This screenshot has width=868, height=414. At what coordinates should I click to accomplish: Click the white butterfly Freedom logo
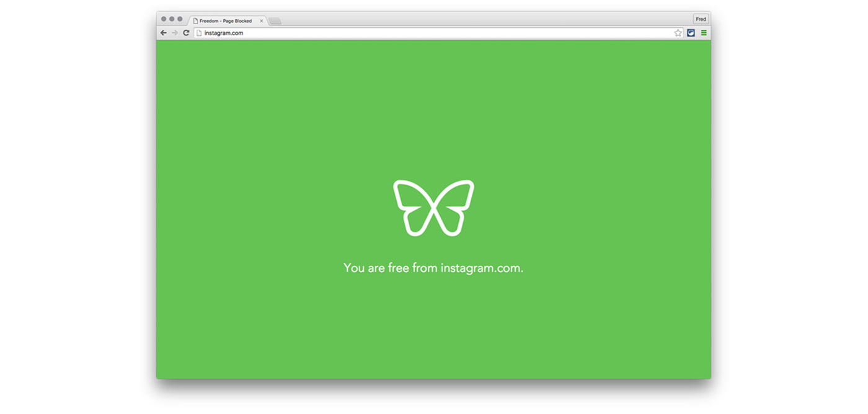pos(433,207)
